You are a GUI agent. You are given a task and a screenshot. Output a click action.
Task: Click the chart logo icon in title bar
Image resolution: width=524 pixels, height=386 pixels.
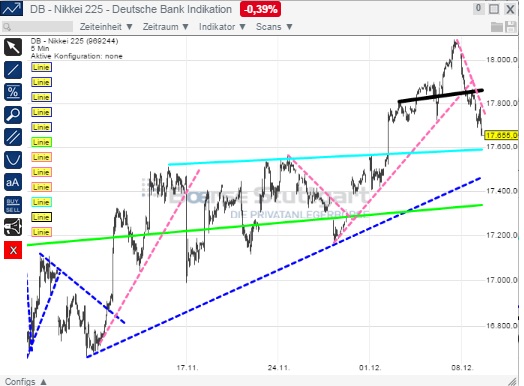tap(12, 9)
